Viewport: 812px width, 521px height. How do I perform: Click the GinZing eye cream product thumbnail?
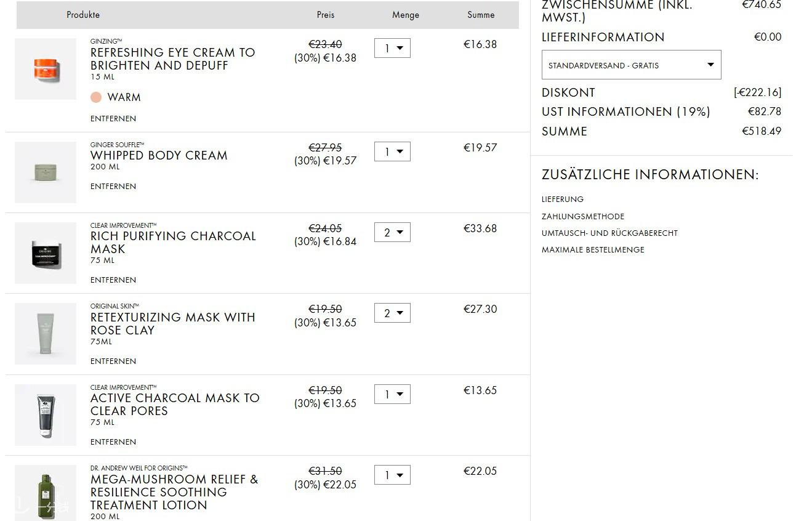click(46, 69)
